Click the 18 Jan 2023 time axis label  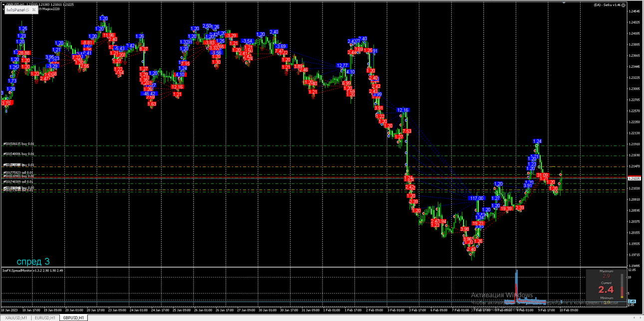(10, 311)
